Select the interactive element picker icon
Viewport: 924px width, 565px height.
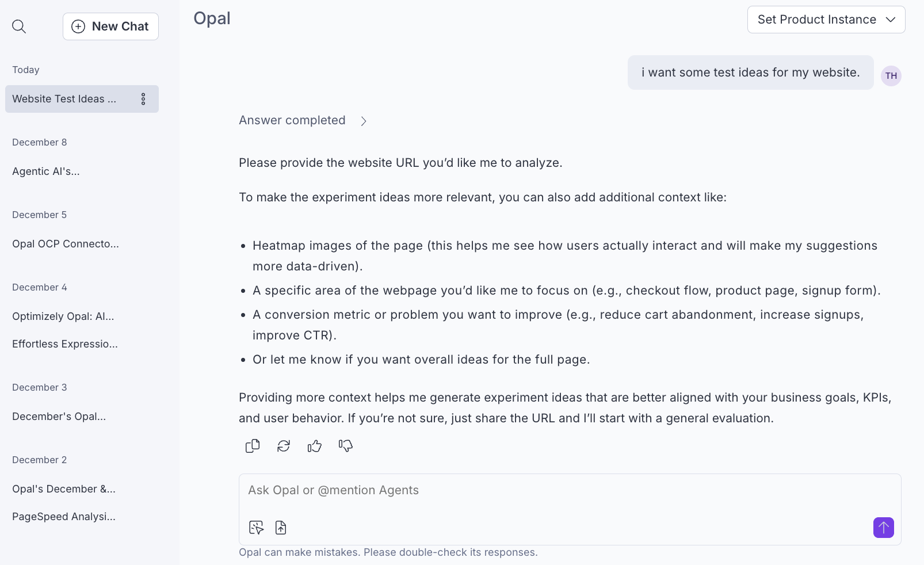pos(256,527)
